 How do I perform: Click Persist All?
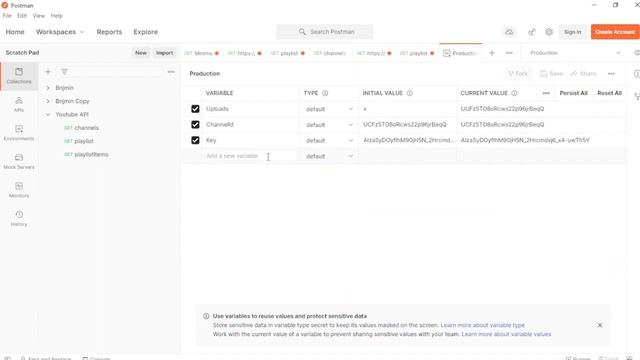click(573, 93)
